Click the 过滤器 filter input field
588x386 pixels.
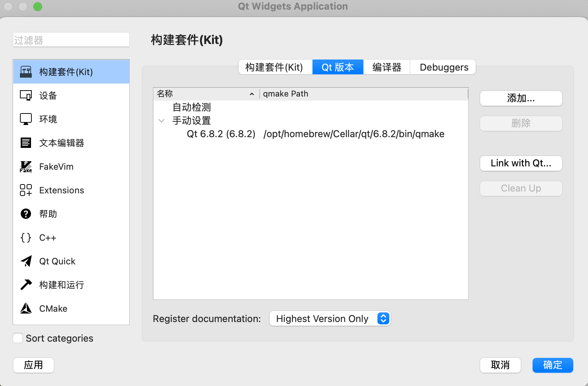[x=71, y=40]
